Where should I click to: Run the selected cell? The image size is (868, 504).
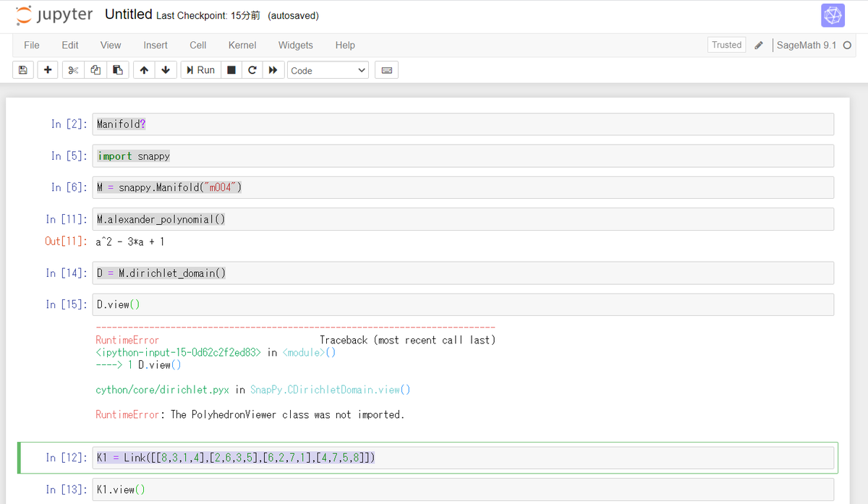201,70
